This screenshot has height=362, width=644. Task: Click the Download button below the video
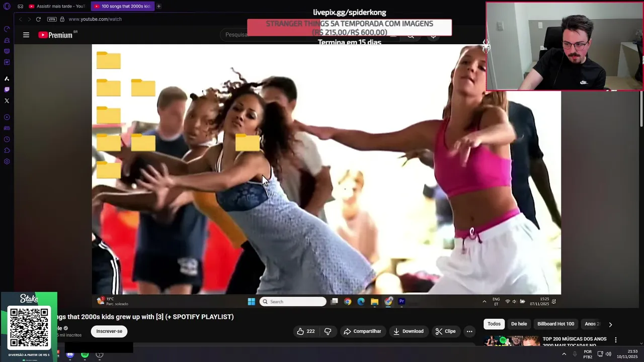(x=409, y=331)
